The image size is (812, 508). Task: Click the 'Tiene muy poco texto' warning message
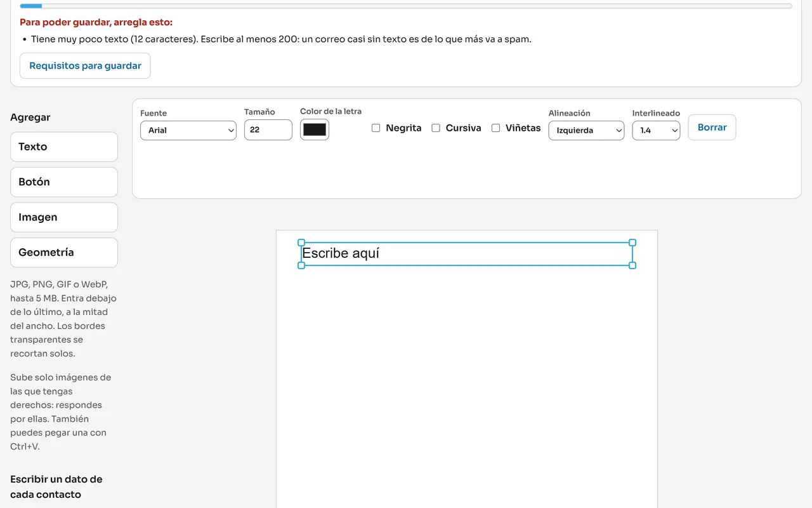coord(281,39)
